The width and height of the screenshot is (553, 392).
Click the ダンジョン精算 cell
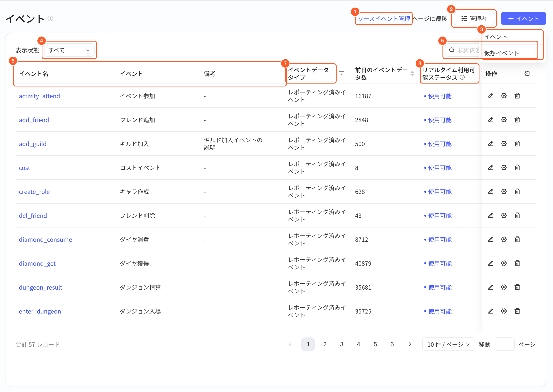[x=140, y=287]
